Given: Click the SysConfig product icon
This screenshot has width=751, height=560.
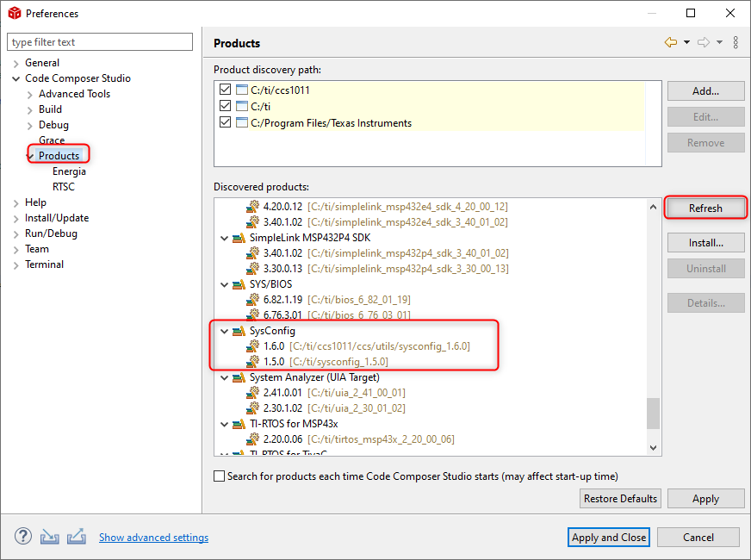Looking at the screenshot, I should (239, 331).
